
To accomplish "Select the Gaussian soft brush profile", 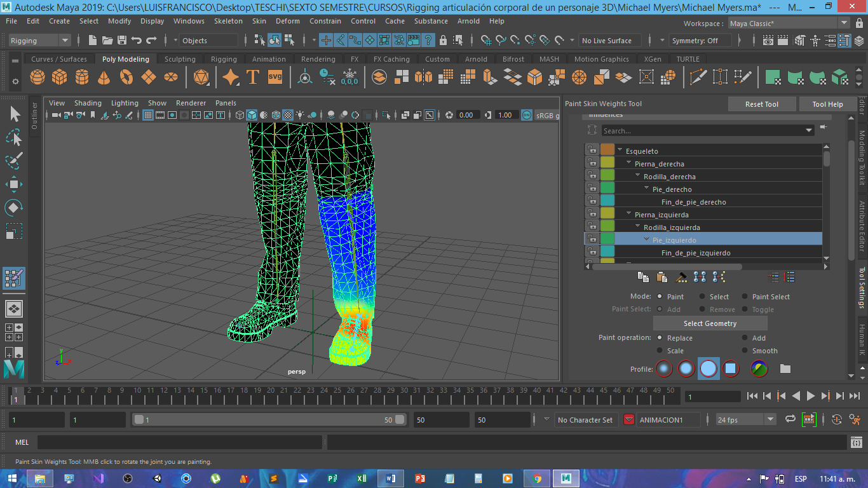I will pyautogui.click(x=664, y=369).
